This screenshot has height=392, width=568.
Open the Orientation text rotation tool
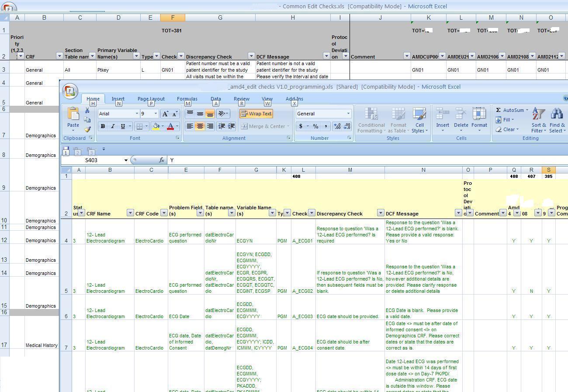coord(223,114)
